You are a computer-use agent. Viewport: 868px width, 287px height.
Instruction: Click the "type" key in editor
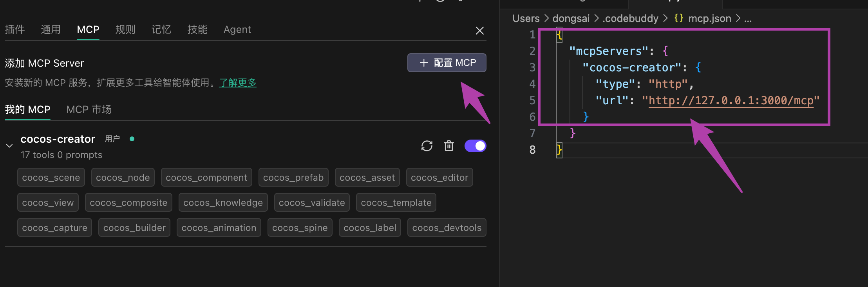pyautogui.click(x=615, y=84)
